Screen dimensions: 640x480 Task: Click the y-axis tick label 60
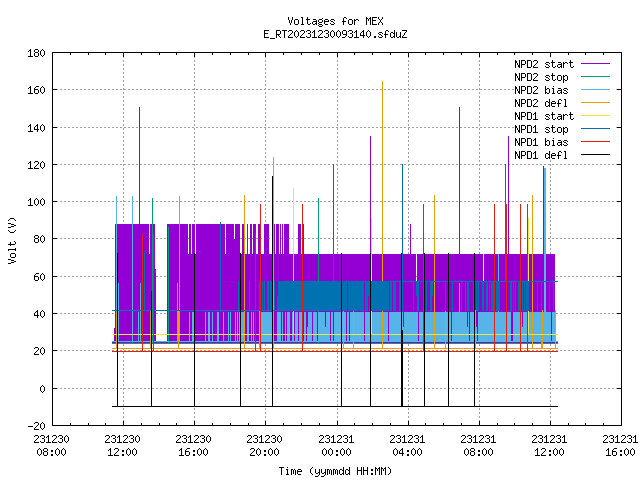click(x=39, y=277)
